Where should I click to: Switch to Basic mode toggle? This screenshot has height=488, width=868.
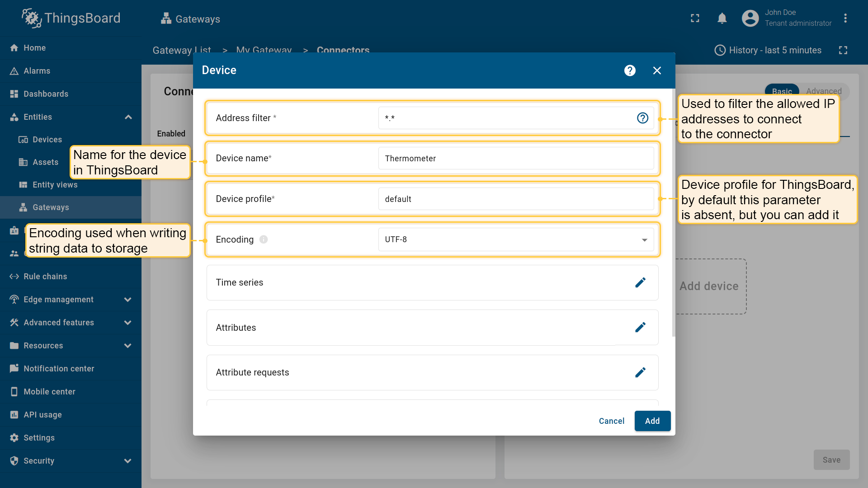click(782, 91)
